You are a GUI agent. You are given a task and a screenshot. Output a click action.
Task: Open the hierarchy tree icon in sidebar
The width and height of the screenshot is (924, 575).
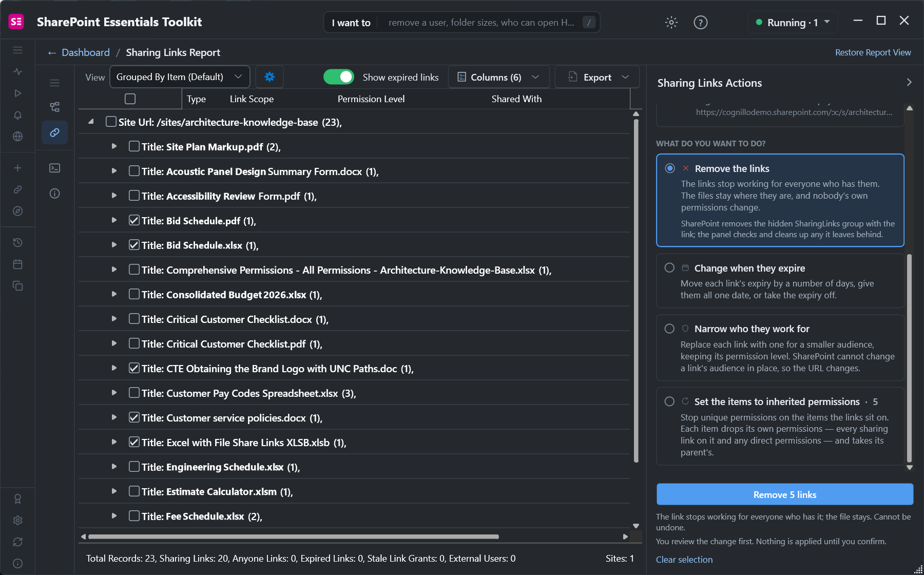(54, 107)
